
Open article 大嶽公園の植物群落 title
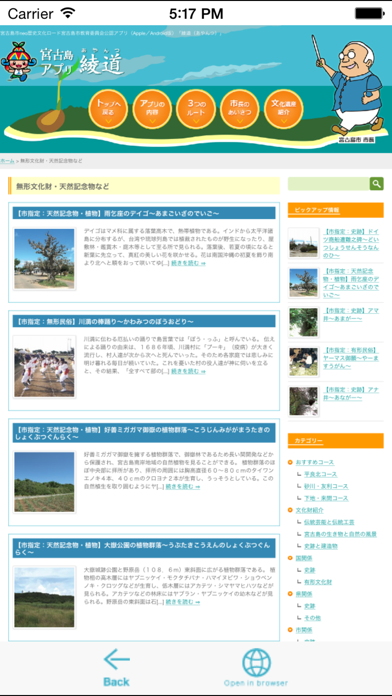(x=144, y=549)
